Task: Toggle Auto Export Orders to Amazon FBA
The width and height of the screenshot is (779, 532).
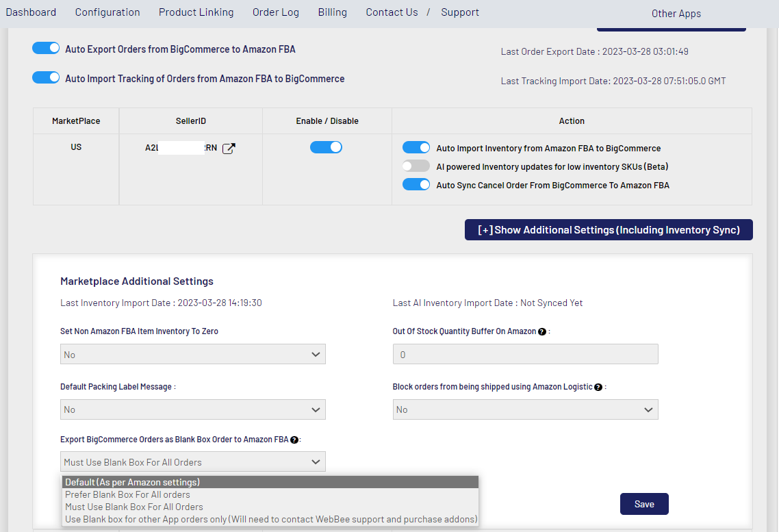Action: point(46,49)
